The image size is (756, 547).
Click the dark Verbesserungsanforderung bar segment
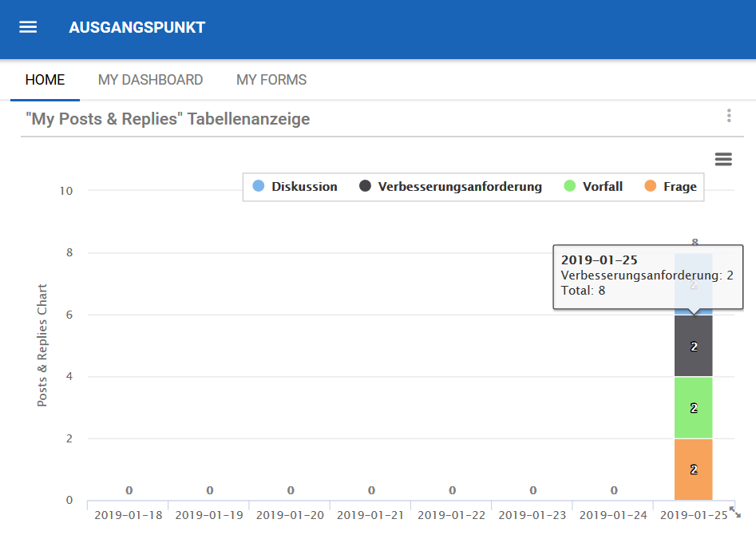(x=694, y=346)
